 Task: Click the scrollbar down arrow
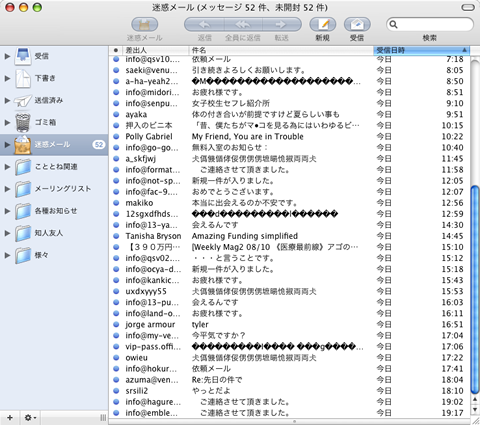475,410
